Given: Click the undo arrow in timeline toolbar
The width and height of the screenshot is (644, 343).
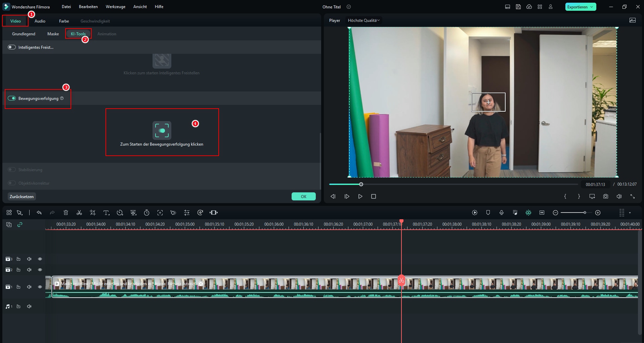Looking at the screenshot, I should point(39,213).
